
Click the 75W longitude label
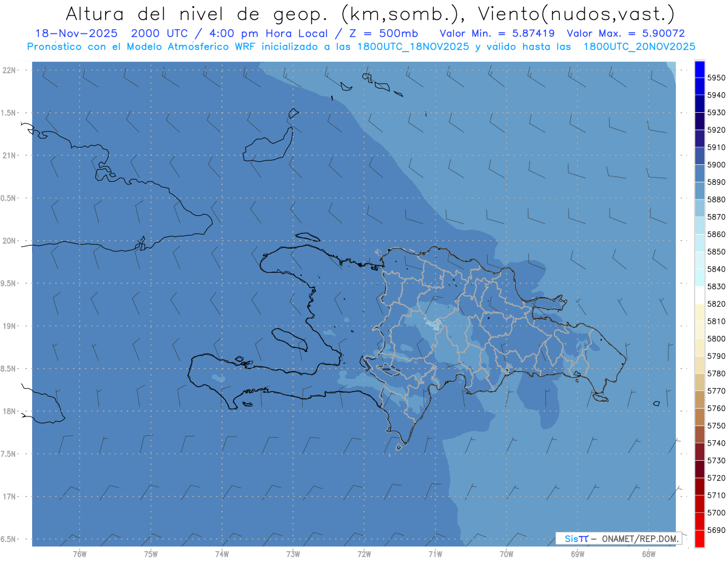pos(151,554)
